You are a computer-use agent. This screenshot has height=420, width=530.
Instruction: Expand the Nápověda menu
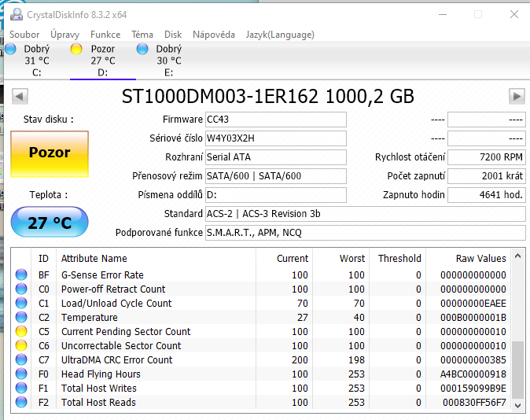pos(214,35)
